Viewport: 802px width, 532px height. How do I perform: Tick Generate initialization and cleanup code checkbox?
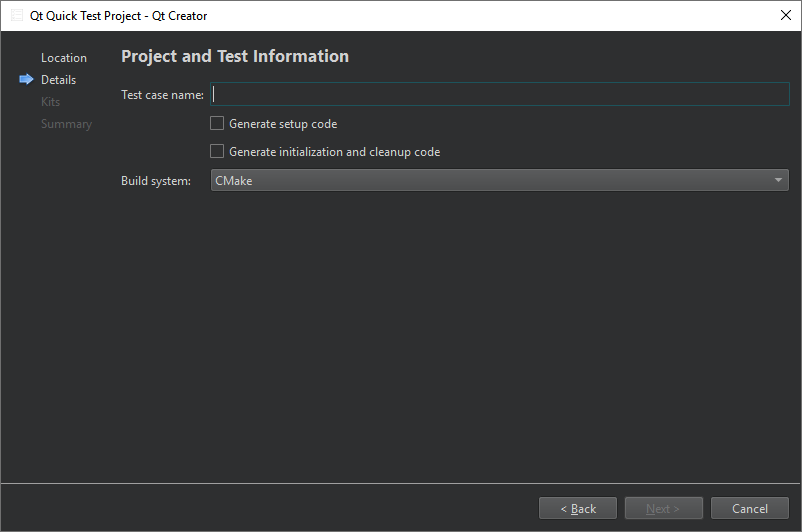pyautogui.click(x=217, y=152)
